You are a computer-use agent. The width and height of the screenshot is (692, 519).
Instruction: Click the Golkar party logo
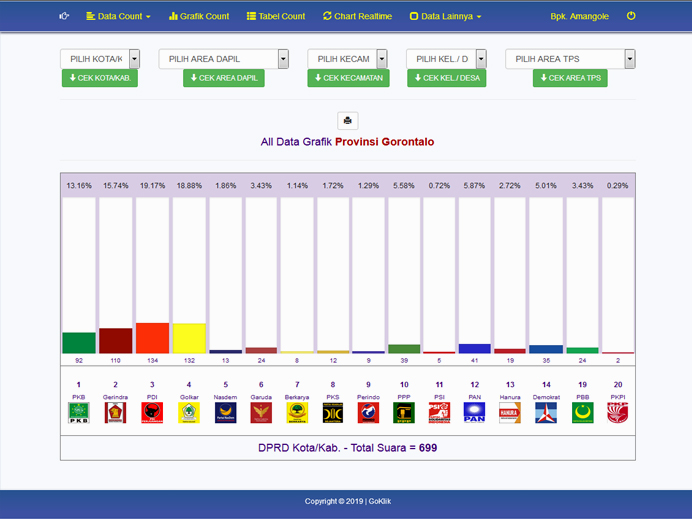point(188,412)
